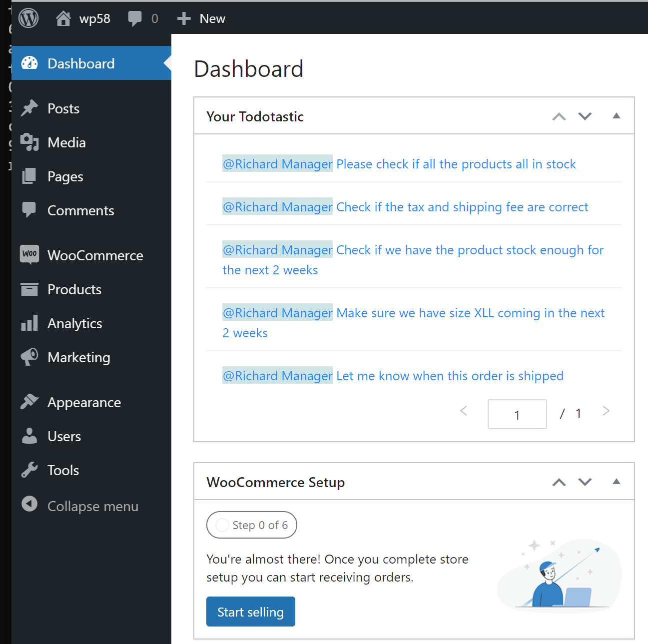The width and height of the screenshot is (648, 644).
Task: Click the Start selling button
Action: click(251, 612)
